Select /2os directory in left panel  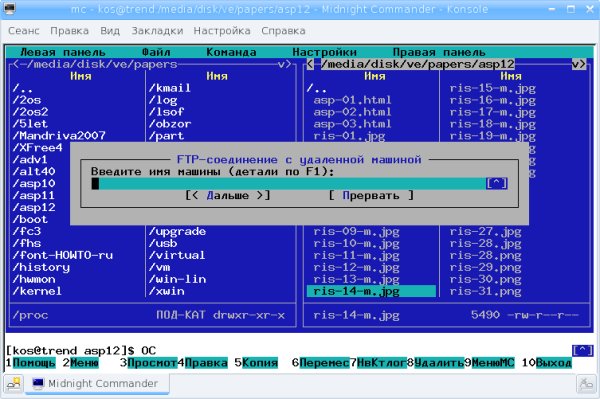pos(27,100)
